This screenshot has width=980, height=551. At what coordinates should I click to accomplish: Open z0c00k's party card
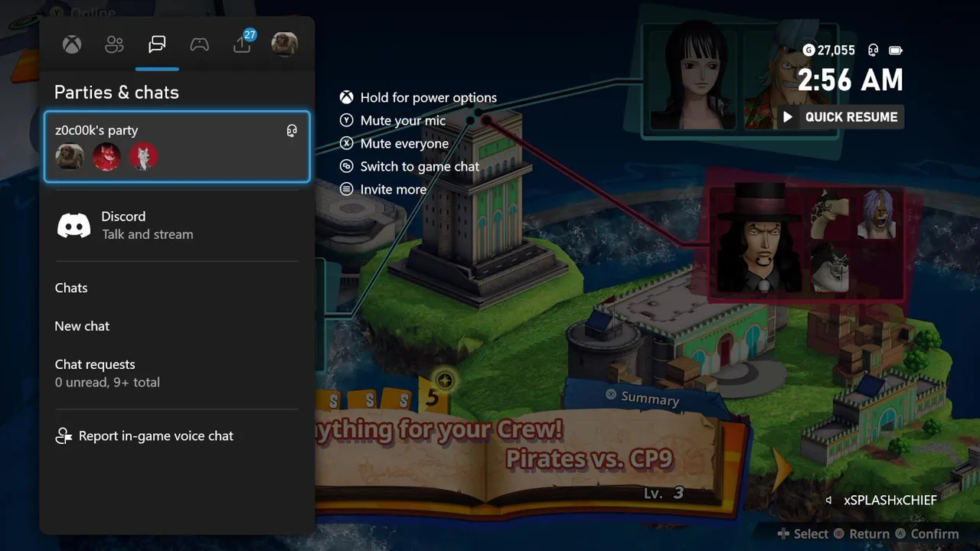click(x=177, y=147)
